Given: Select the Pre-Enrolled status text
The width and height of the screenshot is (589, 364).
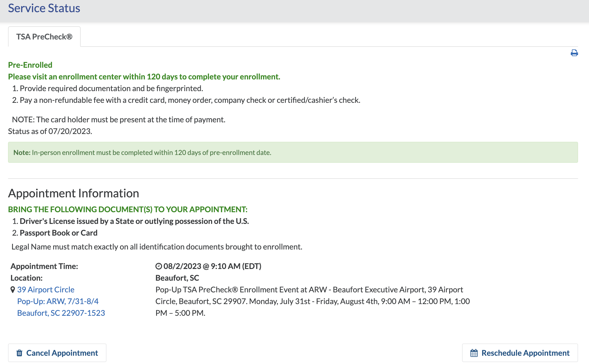Looking at the screenshot, I should (30, 65).
